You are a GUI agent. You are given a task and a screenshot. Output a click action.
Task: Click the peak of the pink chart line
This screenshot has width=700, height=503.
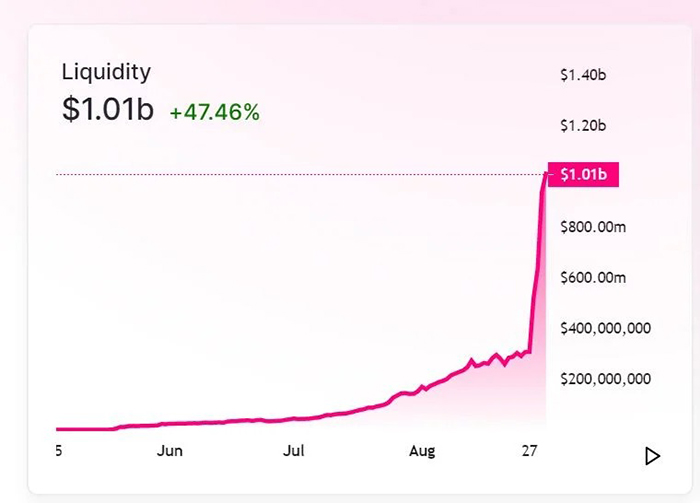coord(546,174)
